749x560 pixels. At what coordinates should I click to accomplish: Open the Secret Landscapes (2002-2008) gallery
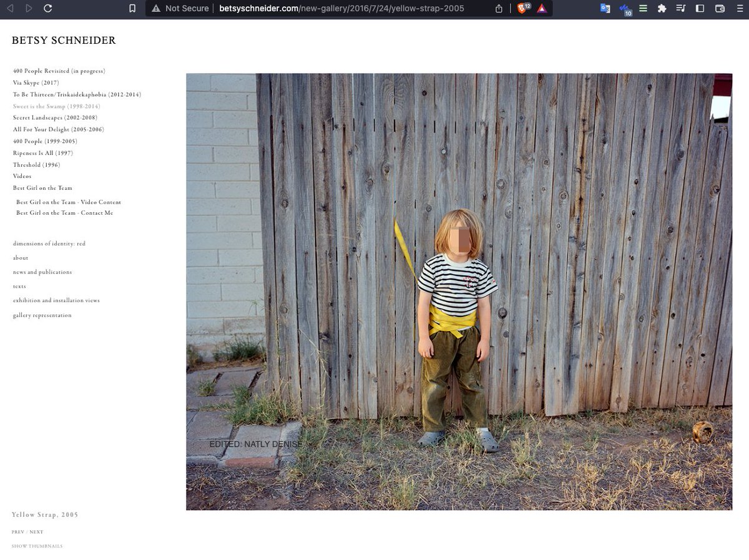click(55, 118)
